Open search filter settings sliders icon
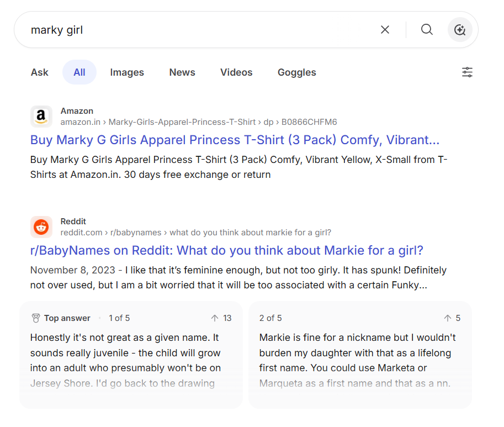 coord(467,72)
